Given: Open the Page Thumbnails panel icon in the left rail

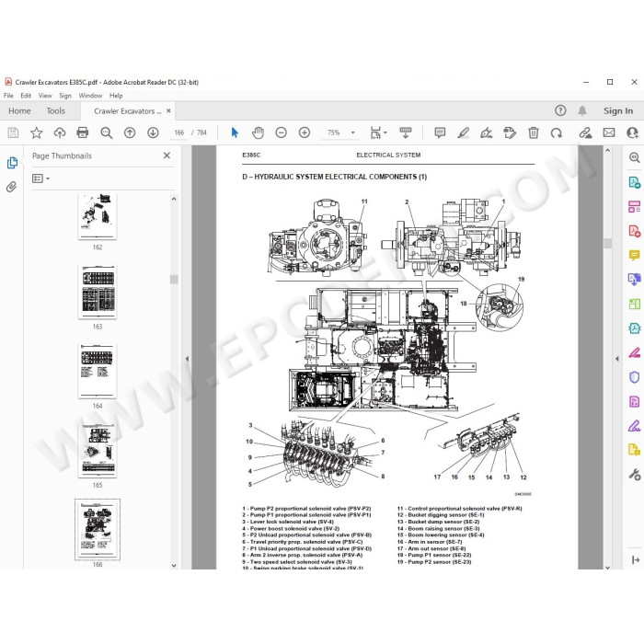Looking at the screenshot, I should [x=12, y=163].
